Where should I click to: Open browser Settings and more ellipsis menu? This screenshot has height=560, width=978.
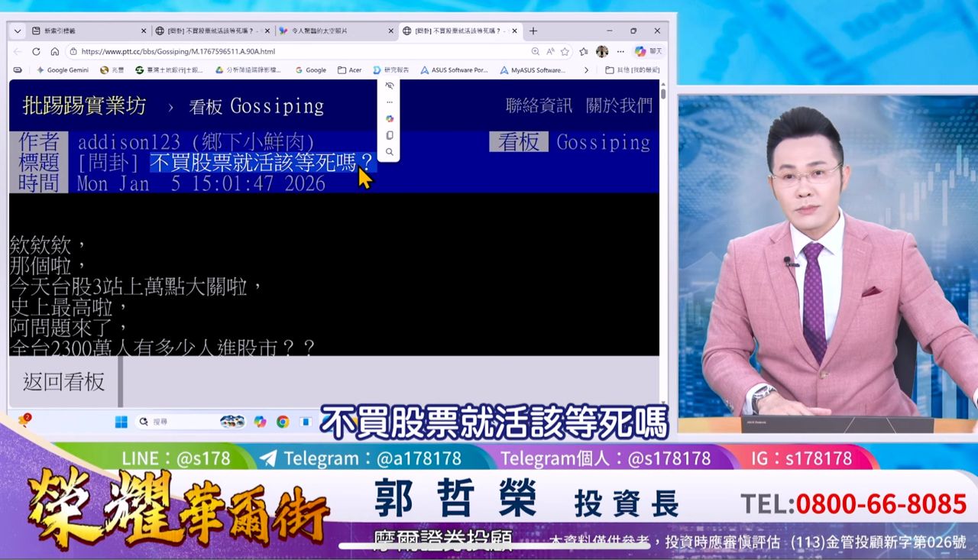click(x=620, y=52)
